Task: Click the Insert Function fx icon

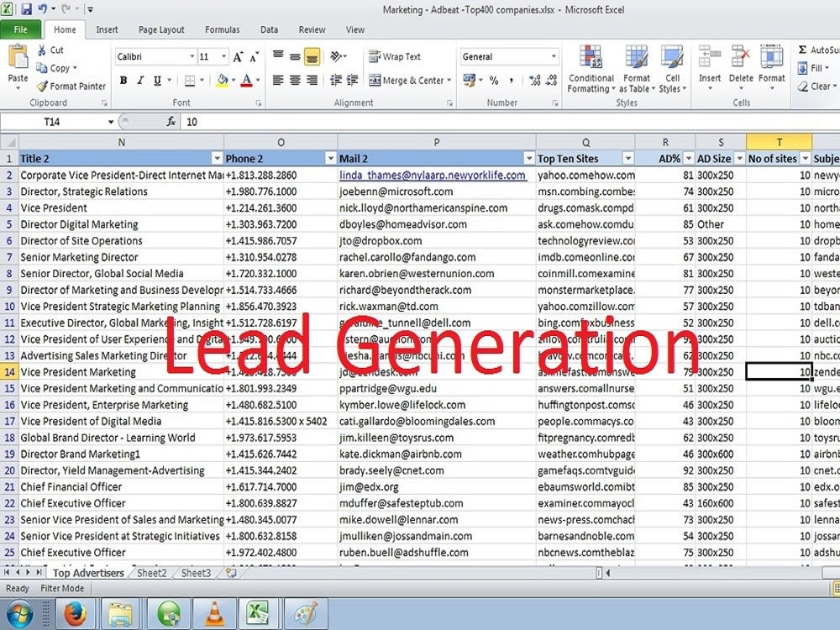Action: coord(171,122)
